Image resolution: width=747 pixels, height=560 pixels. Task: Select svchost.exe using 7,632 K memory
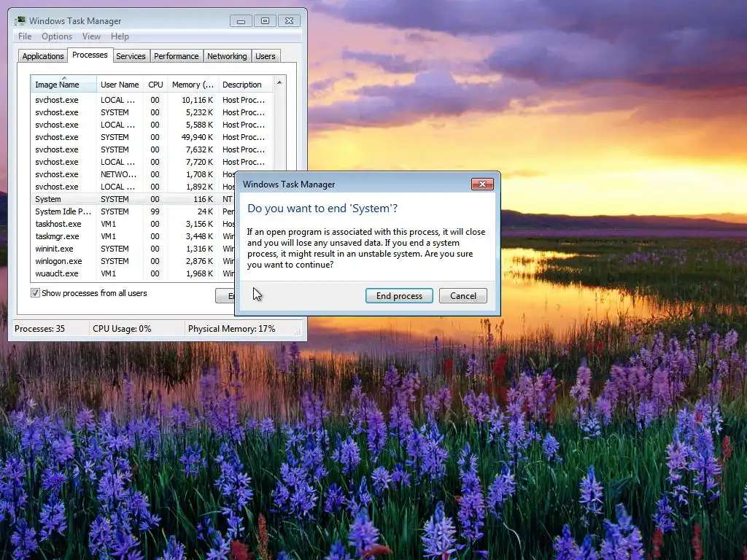pos(152,149)
